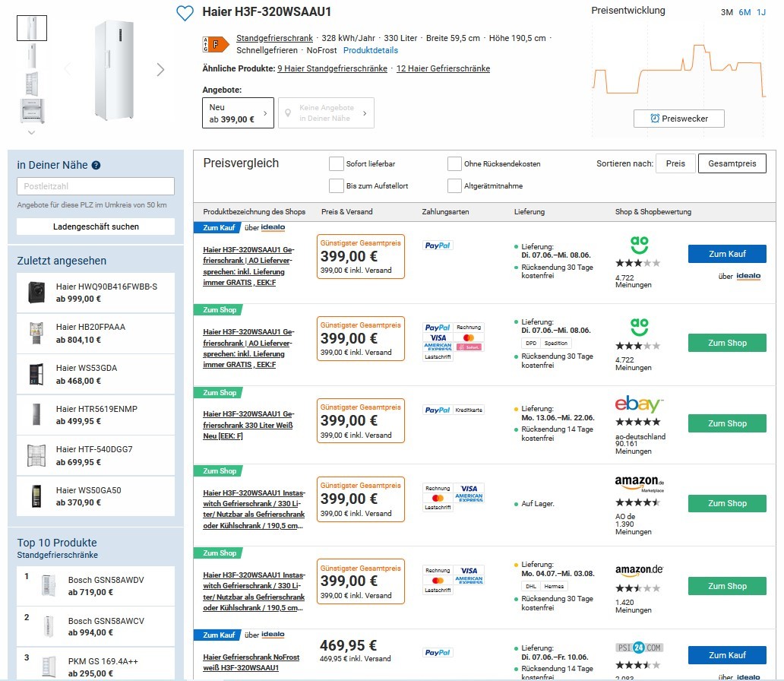Image resolution: width=784 pixels, height=681 pixels.
Task: Open Keine Angebote in Deiner Nähe box
Action: (326, 113)
